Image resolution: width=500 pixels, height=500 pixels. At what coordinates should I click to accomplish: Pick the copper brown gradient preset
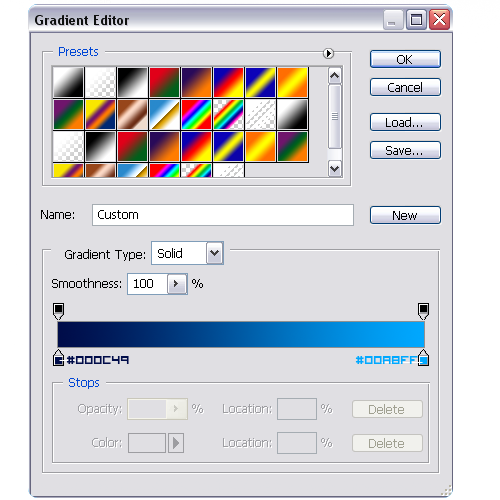coord(132,114)
